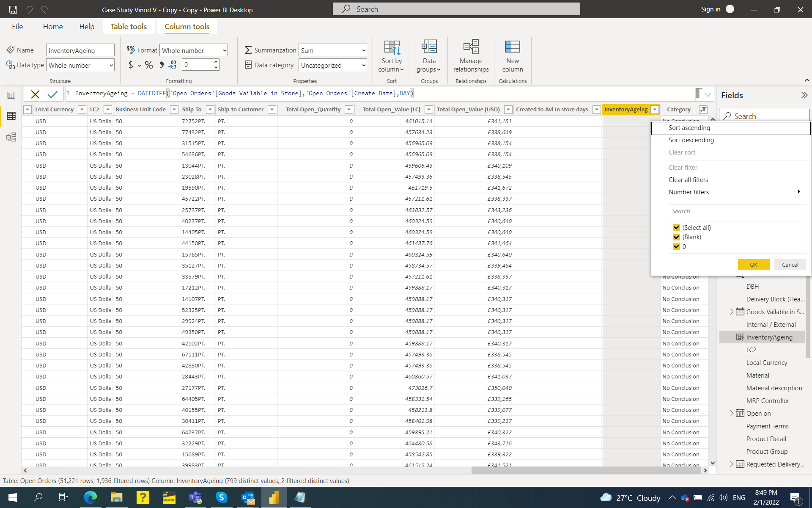812x508 pixels.
Task: Collapse the Fields pane double chevron
Action: click(x=804, y=95)
